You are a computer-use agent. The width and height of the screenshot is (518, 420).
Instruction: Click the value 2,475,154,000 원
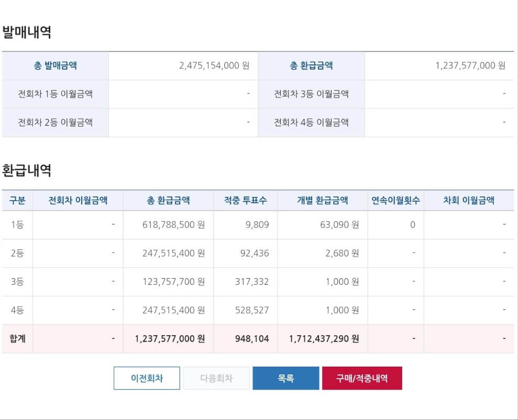click(214, 65)
